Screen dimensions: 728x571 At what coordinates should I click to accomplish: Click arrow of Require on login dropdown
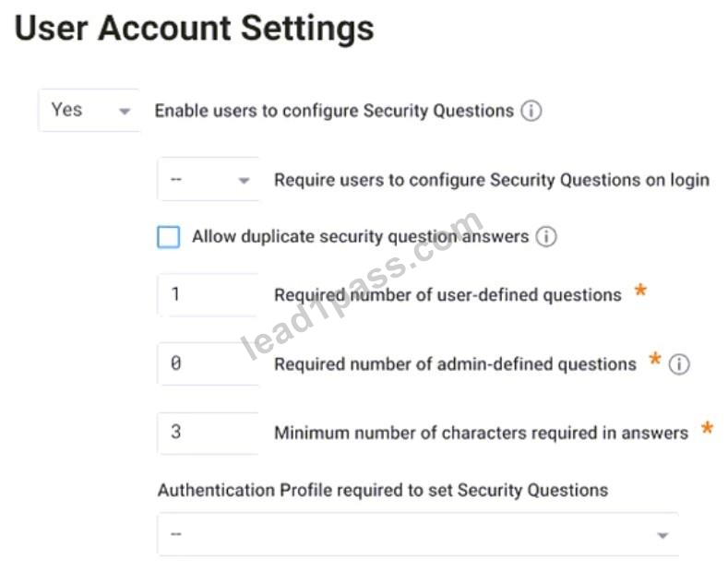(x=244, y=181)
